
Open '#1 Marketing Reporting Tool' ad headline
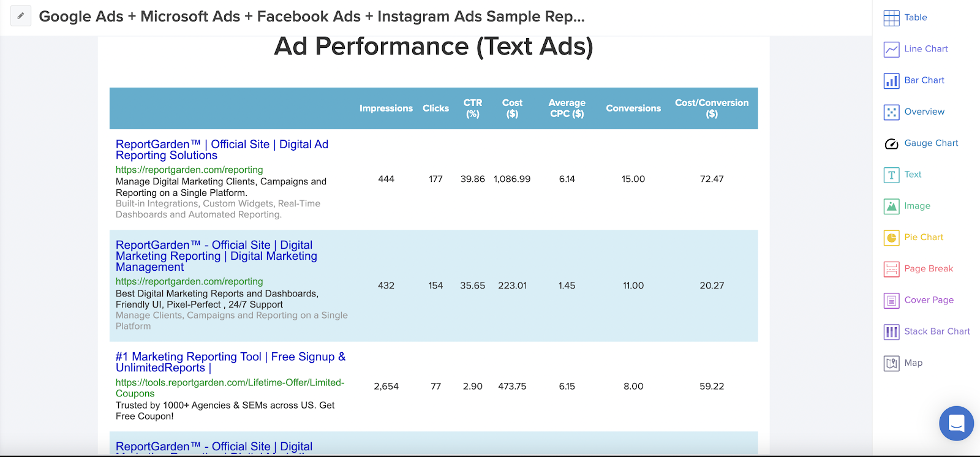(230, 362)
